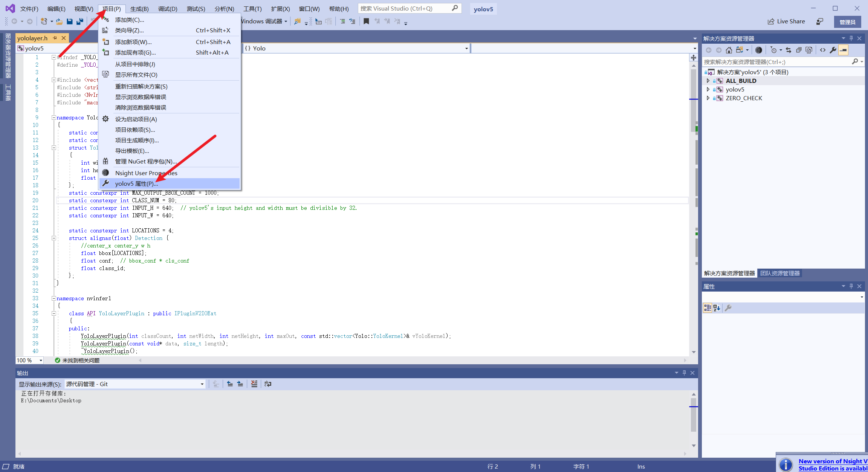Screen dimensions: 868x472
Task: Toggle categorized view in Properties panel
Action: (707, 308)
